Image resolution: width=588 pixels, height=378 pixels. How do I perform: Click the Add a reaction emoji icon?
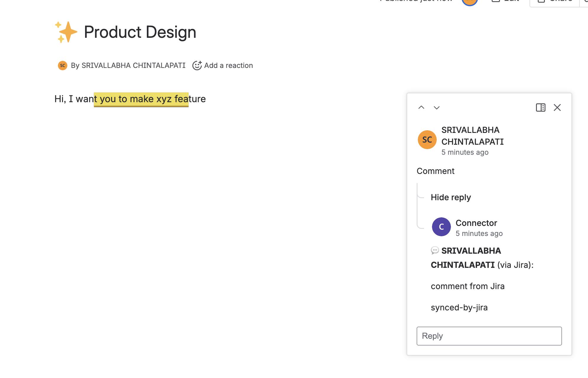point(197,65)
